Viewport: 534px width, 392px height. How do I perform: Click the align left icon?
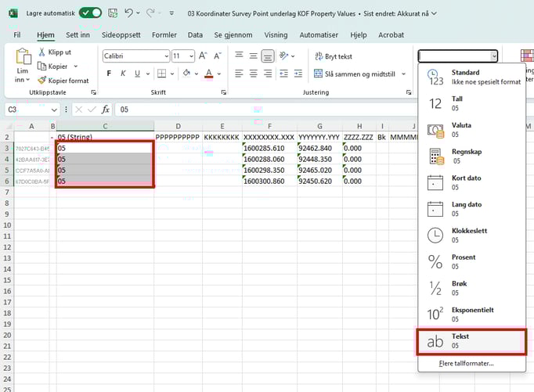point(239,74)
